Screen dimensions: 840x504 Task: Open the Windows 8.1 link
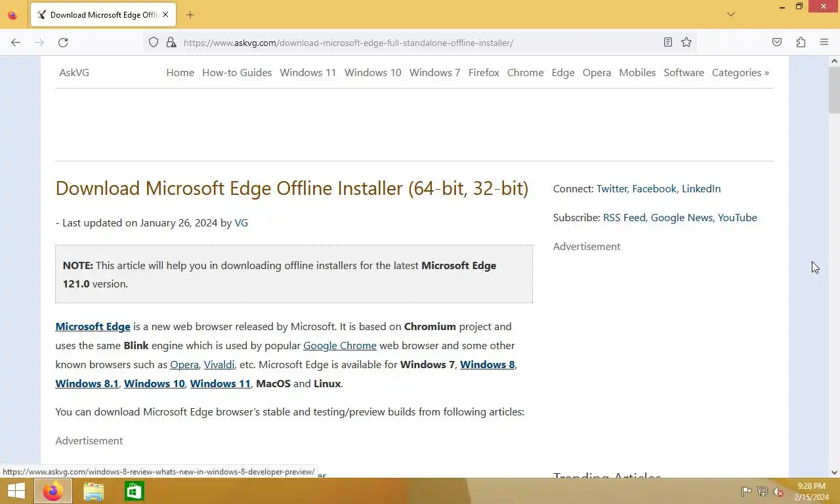pos(87,384)
